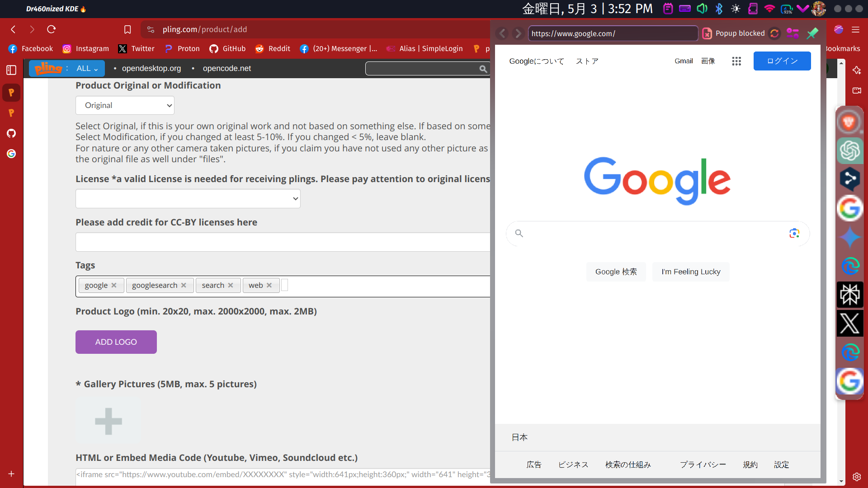The height and width of the screenshot is (488, 868).
Task: Expand the ALL category dropdown on pling
Action: pyautogui.click(x=87, y=69)
